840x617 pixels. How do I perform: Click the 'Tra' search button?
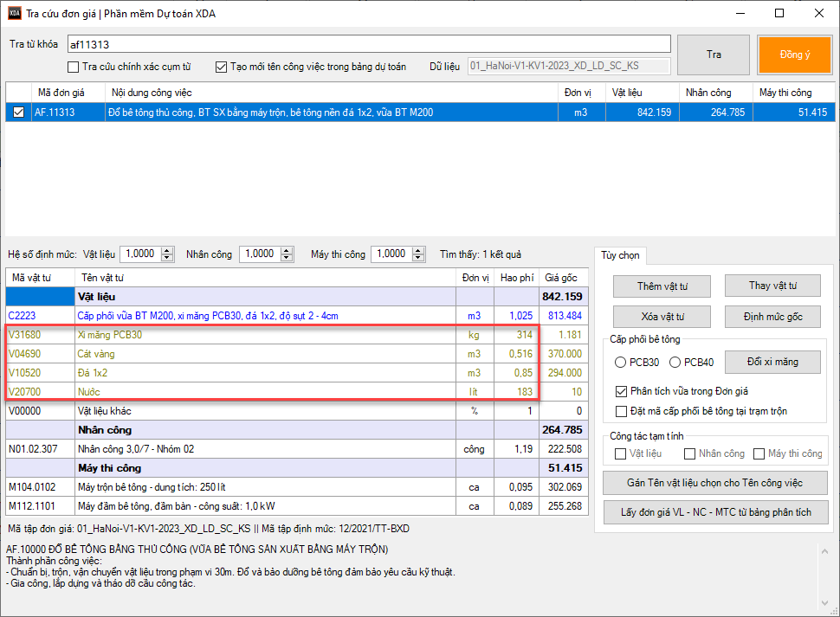pyautogui.click(x=714, y=55)
